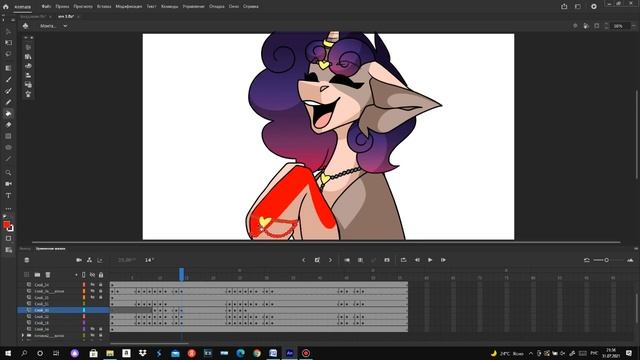This screenshot has height=360, width=640.
Task: Toggle visibility of the folder layer
Action: 93,336
